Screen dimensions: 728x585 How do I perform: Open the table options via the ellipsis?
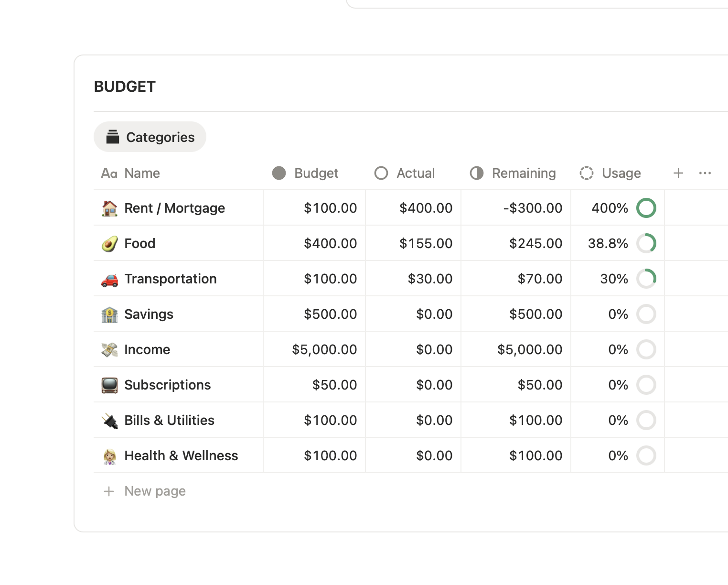[706, 173]
